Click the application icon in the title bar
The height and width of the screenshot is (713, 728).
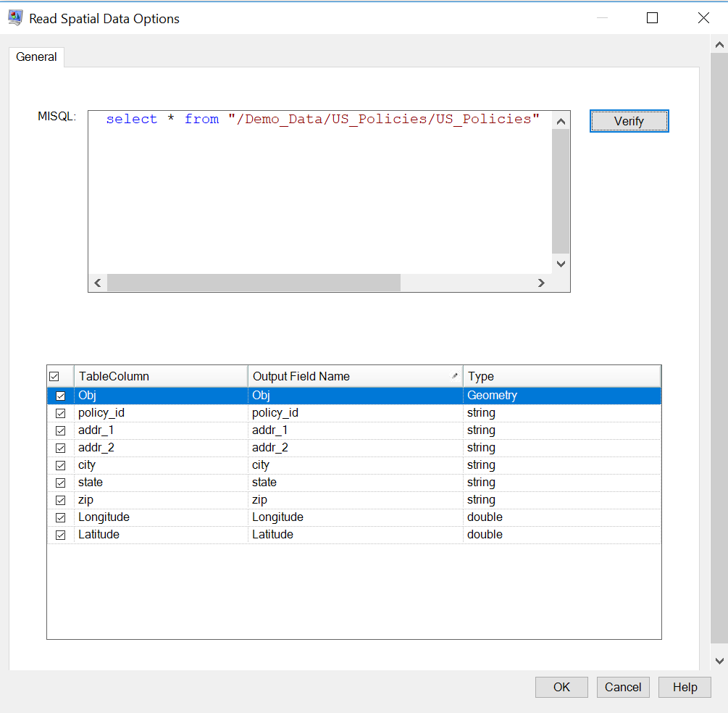coord(14,17)
